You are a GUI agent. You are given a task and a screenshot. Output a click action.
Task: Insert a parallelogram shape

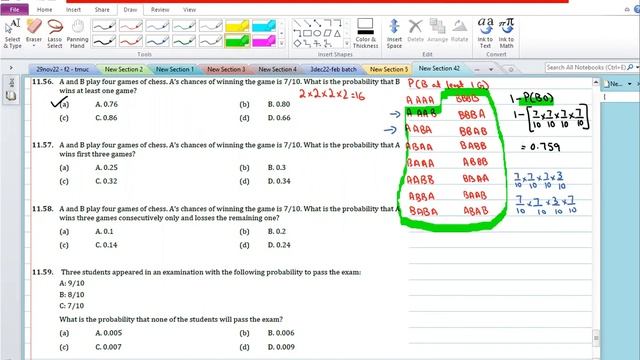(327, 33)
